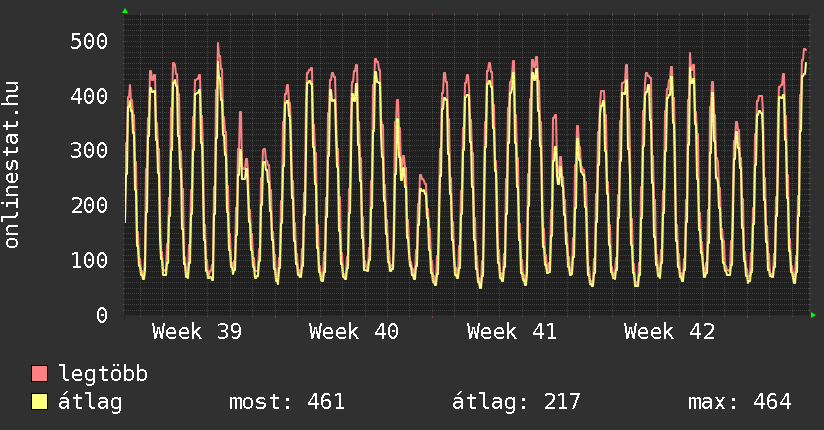Select the Week 40 axis label
Viewport: 824px width, 430px height.
[354, 332]
